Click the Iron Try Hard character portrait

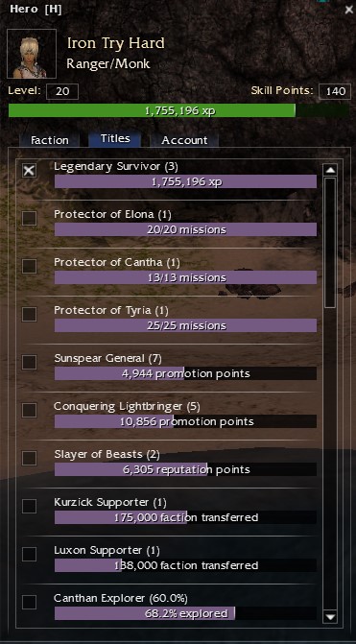point(32,54)
